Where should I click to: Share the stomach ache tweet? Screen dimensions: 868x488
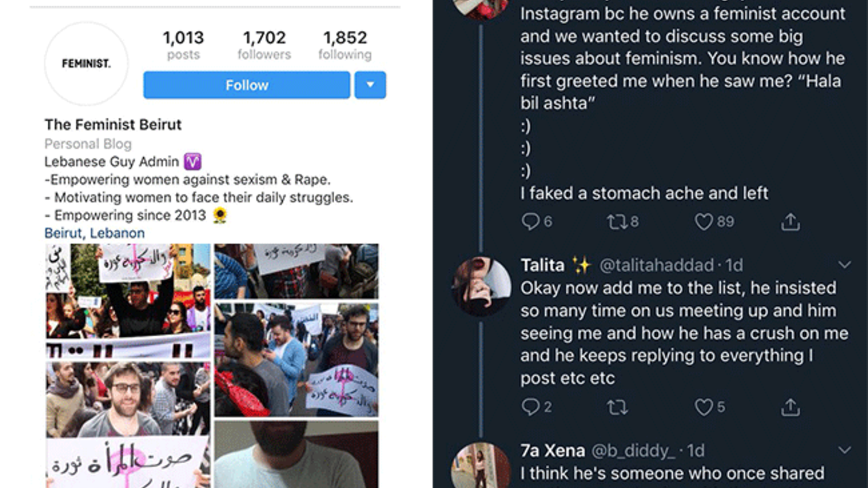[790, 222]
